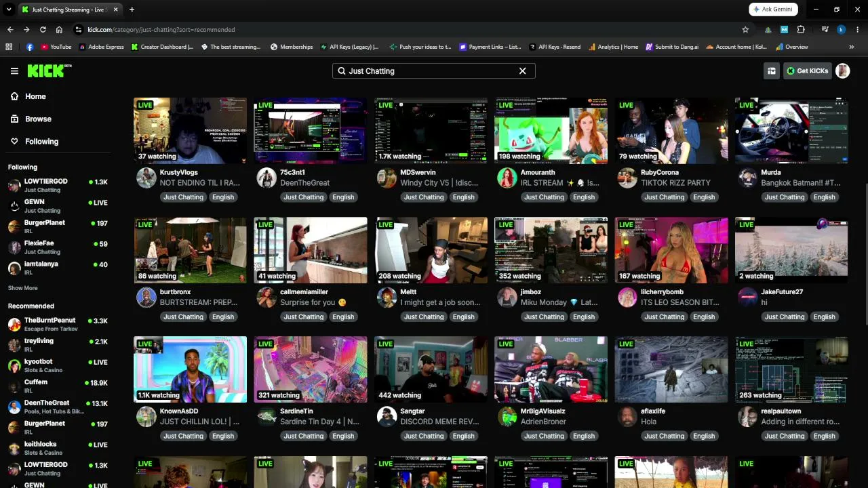The width and height of the screenshot is (868, 488).
Task: Click the JakeFuture27 channel avatar
Action: click(748, 297)
